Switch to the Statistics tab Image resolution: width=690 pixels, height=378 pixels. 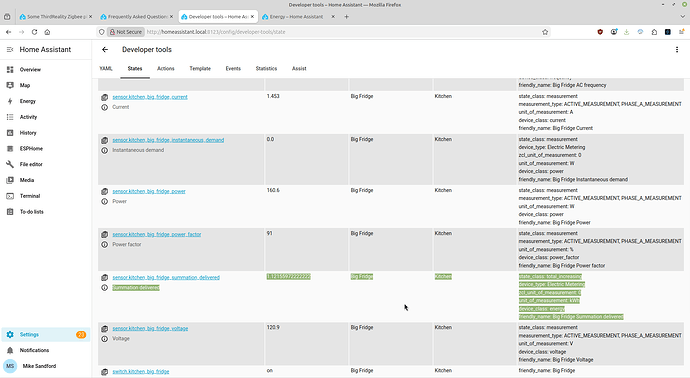266,69
